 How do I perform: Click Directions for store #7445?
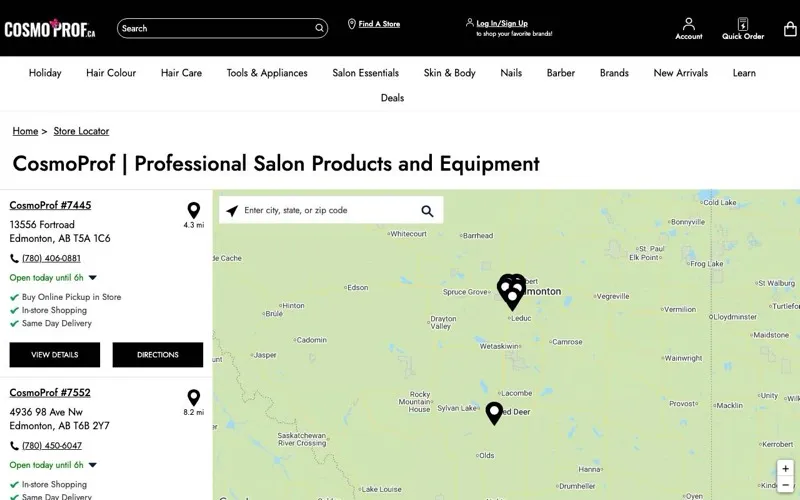pyautogui.click(x=158, y=355)
